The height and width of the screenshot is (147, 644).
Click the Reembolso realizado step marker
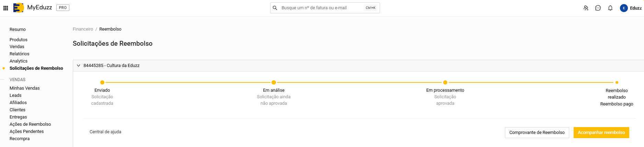click(x=617, y=82)
